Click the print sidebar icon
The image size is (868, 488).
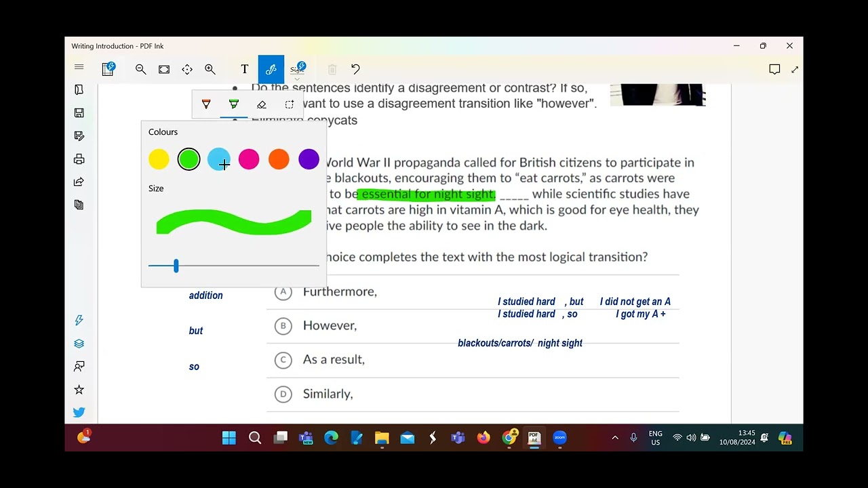point(79,159)
